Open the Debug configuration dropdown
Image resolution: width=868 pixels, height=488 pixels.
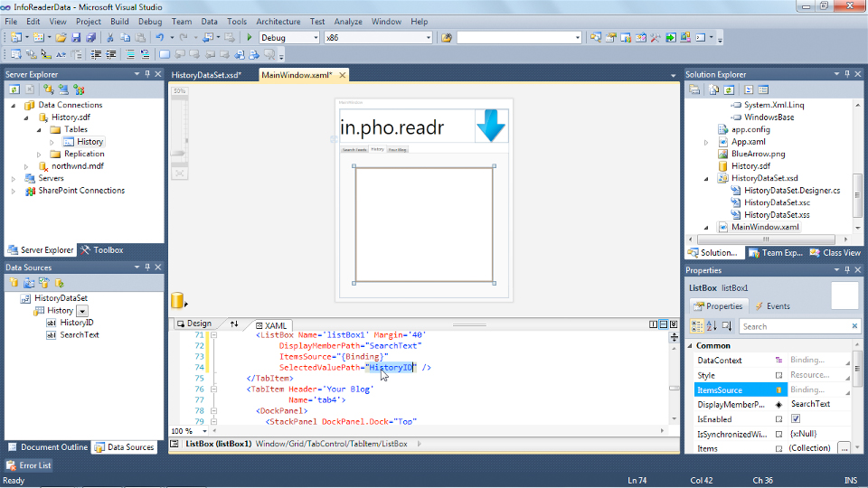(316, 38)
